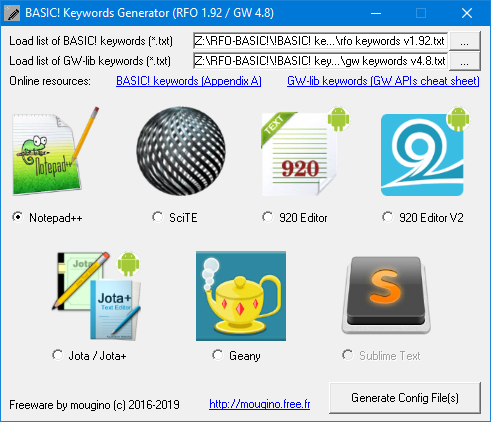Click the GW-lib keywords file path field

point(321,61)
